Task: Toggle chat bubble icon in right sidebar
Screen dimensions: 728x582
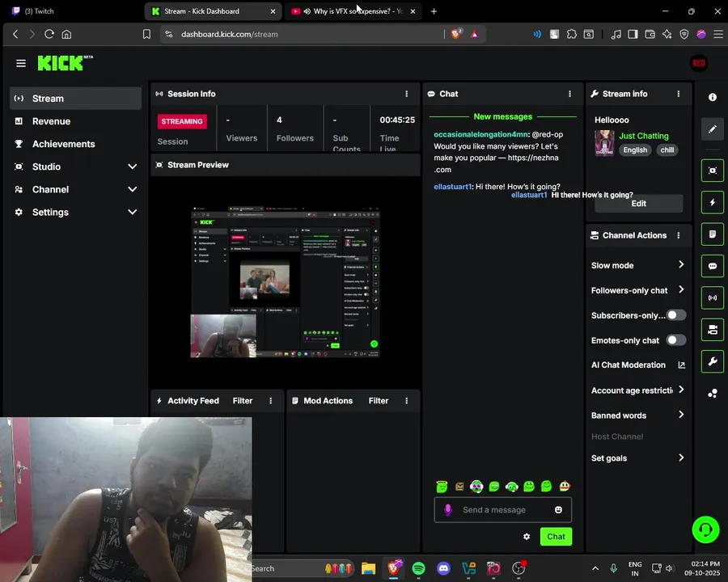Action: pos(712,266)
